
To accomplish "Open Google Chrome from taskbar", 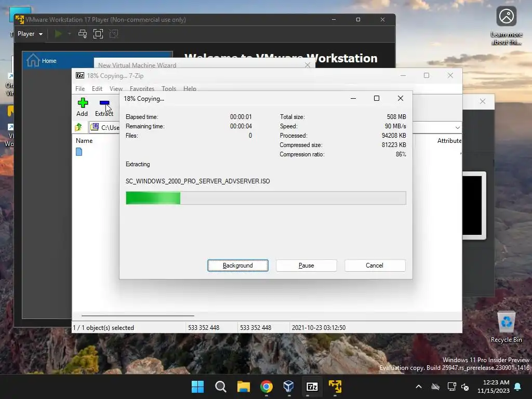I will (x=267, y=387).
